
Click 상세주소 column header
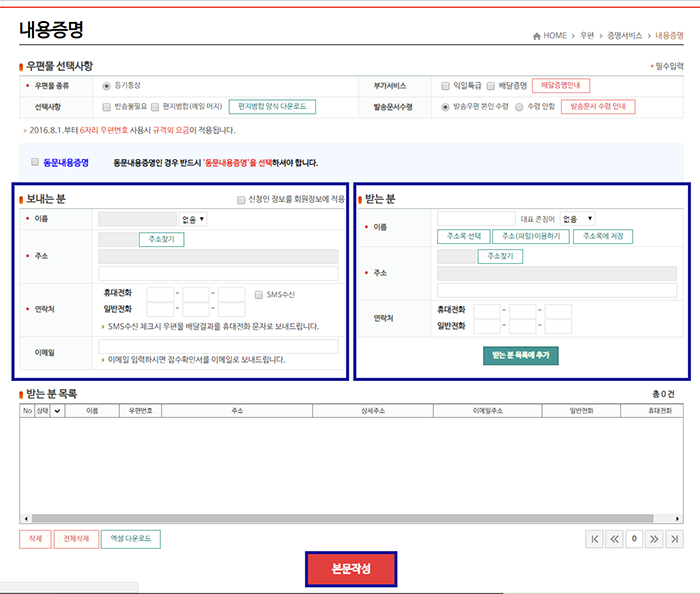[373, 411]
